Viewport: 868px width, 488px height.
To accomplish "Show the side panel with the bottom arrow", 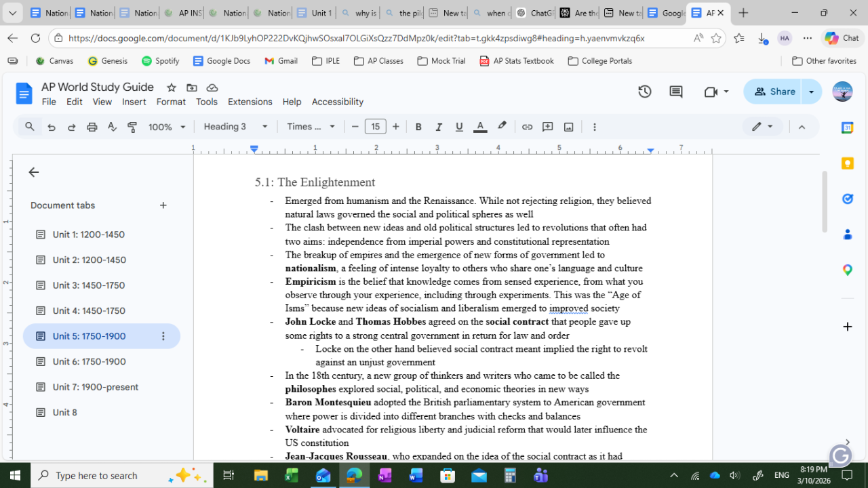I will pyautogui.click(x=847, y=443).
